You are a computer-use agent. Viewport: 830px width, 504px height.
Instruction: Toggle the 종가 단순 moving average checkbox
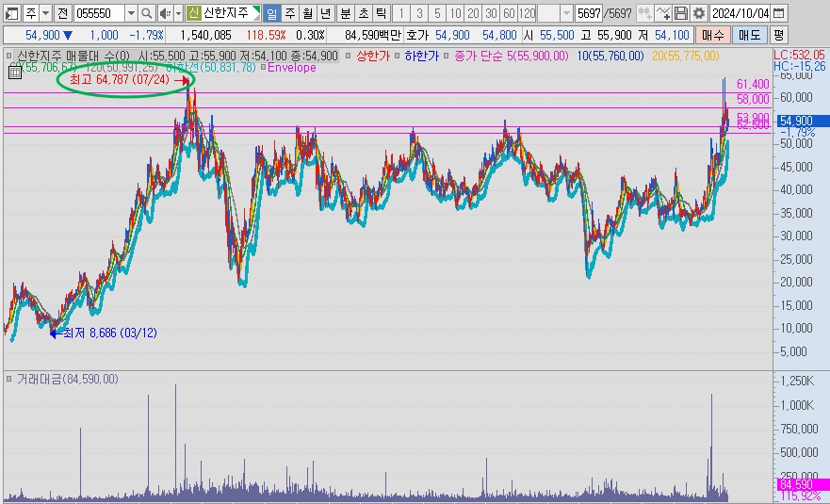point(447,56)
